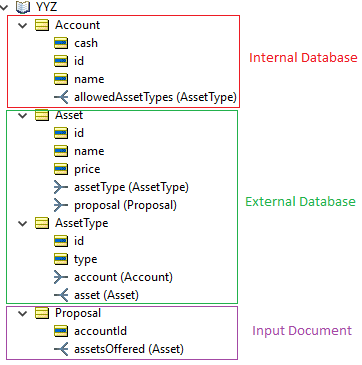Select the AssetType class label
Screen dimensions: 362x365
(x=82, y=223)
